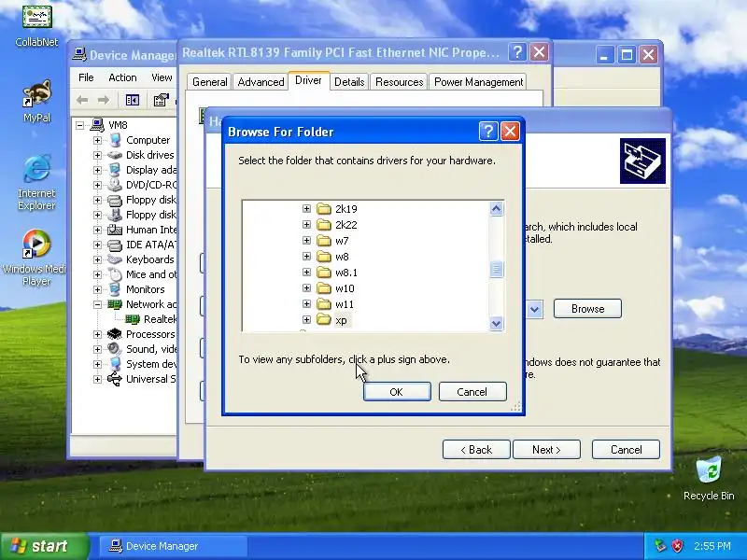Click the w8.1 folder icon

click(324, 273)
